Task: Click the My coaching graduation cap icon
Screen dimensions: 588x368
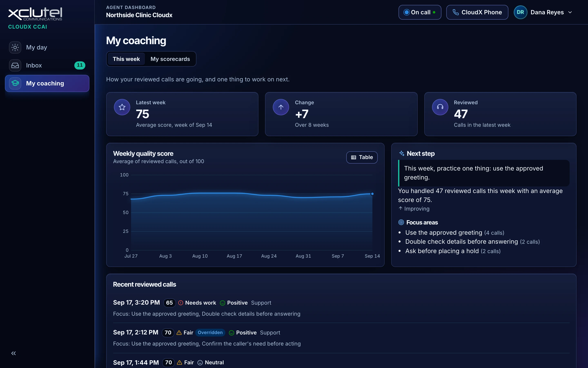Action: 15,83
